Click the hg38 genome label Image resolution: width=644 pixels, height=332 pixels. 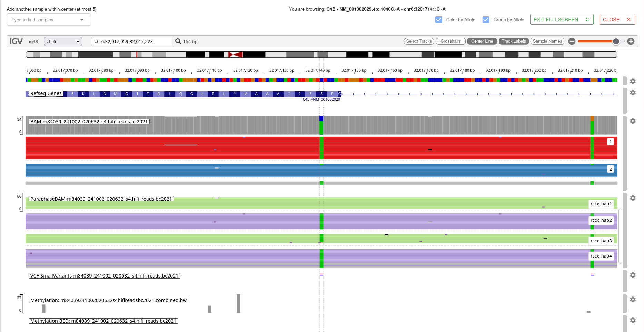coord(33,41)
